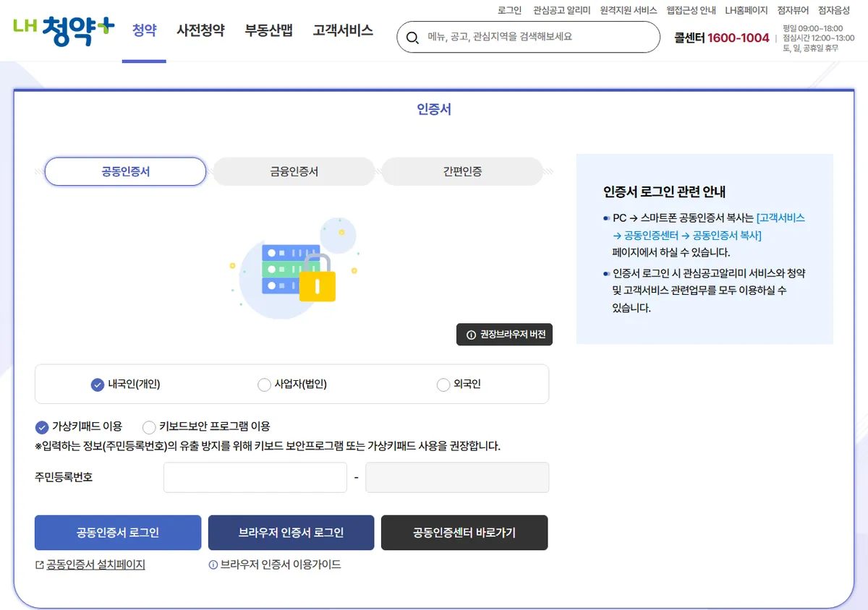Enable 가상키패드 이용 option

pos(42,426)
